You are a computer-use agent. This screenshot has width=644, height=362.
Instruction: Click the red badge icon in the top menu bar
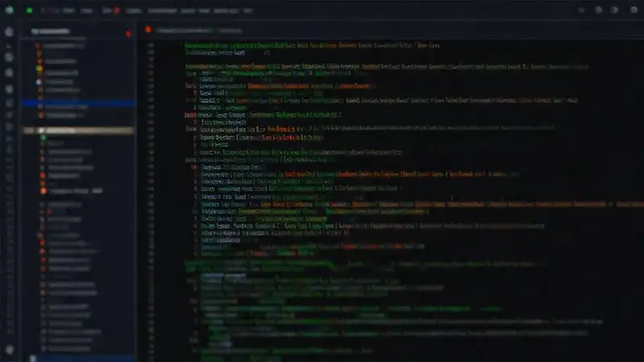(117, 10)
